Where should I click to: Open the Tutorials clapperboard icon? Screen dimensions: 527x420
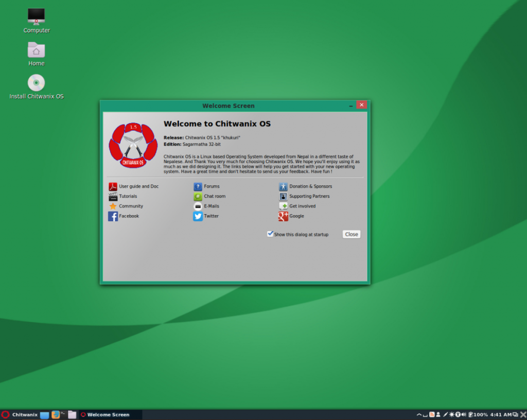tap(113, 196)
